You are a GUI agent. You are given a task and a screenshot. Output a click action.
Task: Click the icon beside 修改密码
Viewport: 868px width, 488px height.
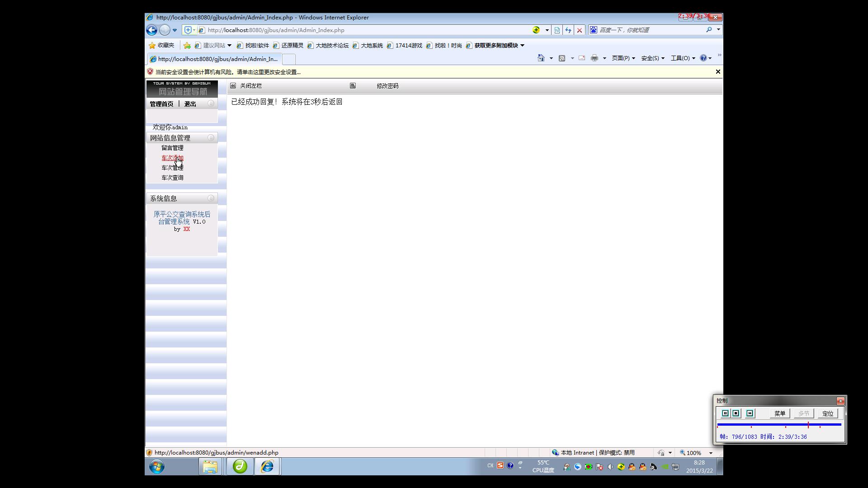[353, 85]
